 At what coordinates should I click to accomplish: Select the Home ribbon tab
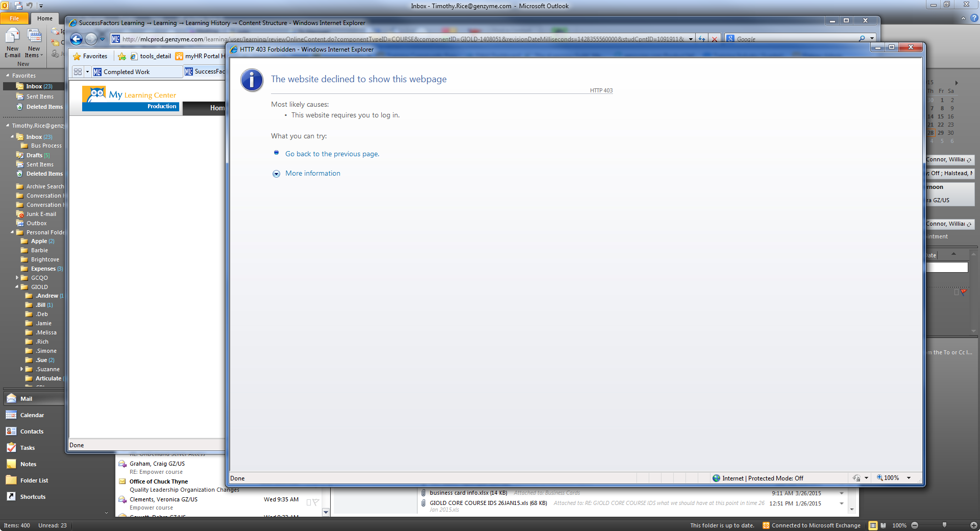tap(45, 18)
